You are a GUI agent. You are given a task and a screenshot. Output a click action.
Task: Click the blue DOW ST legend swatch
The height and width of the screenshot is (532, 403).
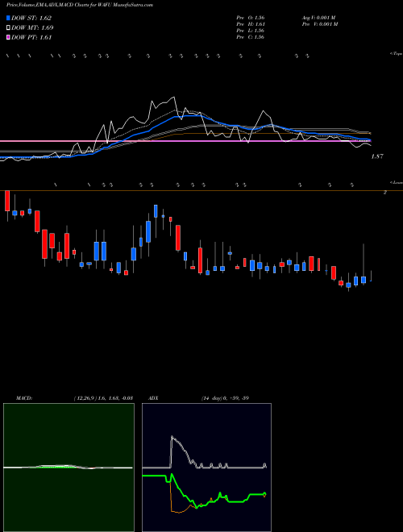coord(8,18)
